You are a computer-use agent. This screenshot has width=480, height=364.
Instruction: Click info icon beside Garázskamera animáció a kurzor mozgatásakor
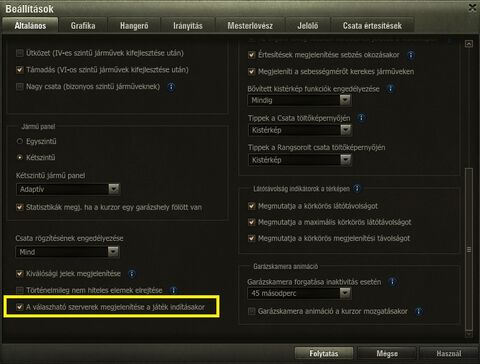[419, 311]
